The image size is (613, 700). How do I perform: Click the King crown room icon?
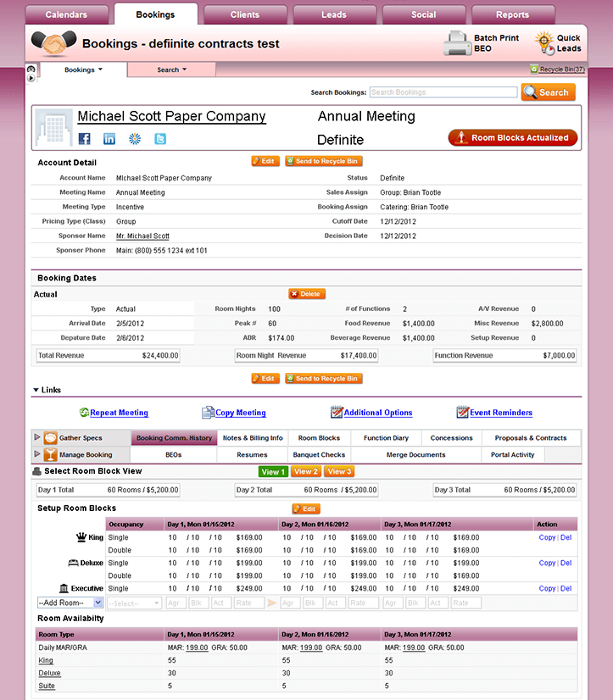pyautogui.click(x=81, y=537)
